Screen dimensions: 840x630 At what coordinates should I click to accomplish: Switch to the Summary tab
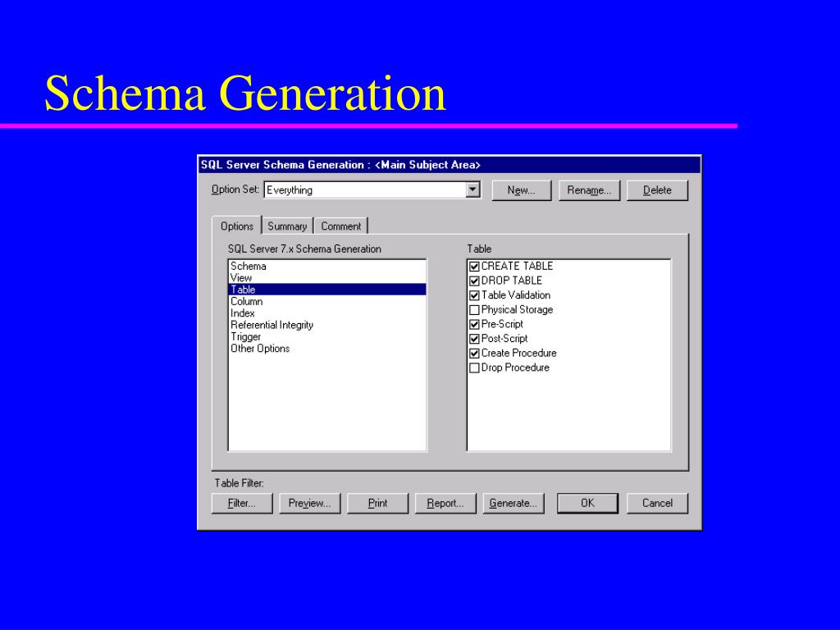[x=287, y=226]
